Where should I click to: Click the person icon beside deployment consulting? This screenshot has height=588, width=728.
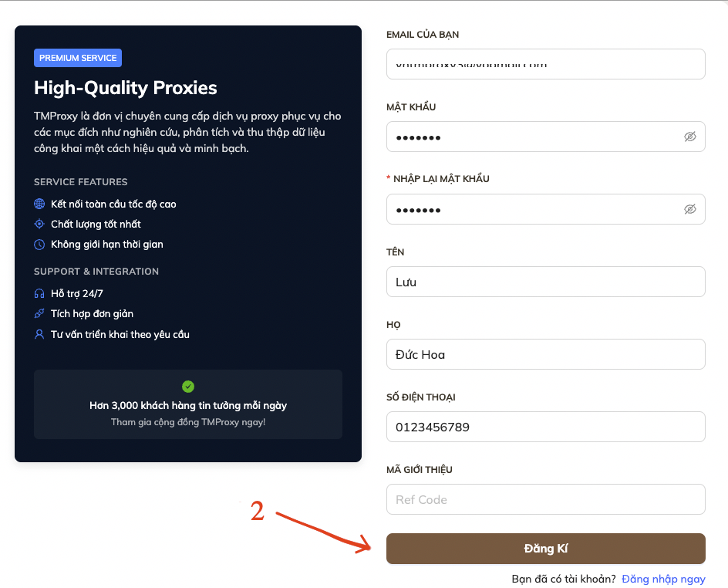[x=40, y=335]
